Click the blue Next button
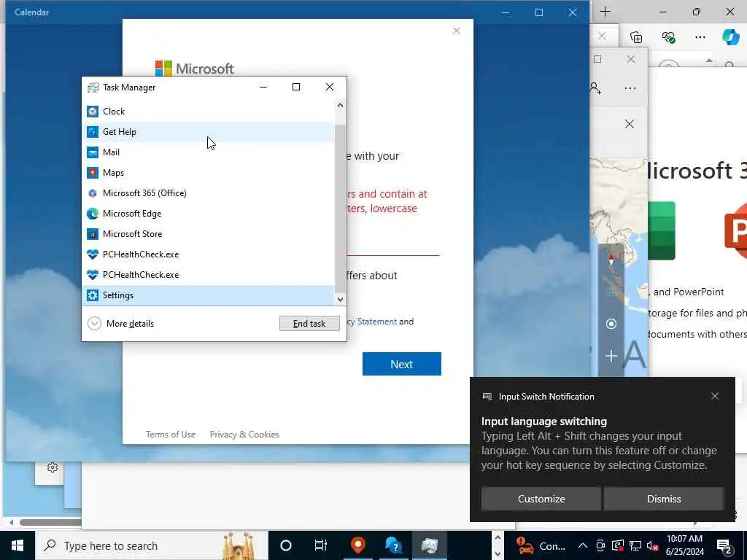 click(402, 365)
